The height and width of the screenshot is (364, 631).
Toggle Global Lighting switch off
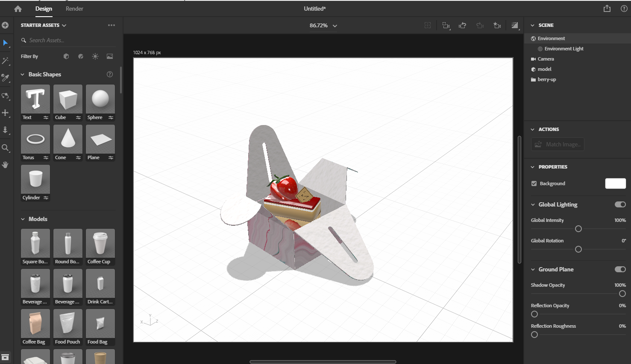coord(620,204)
